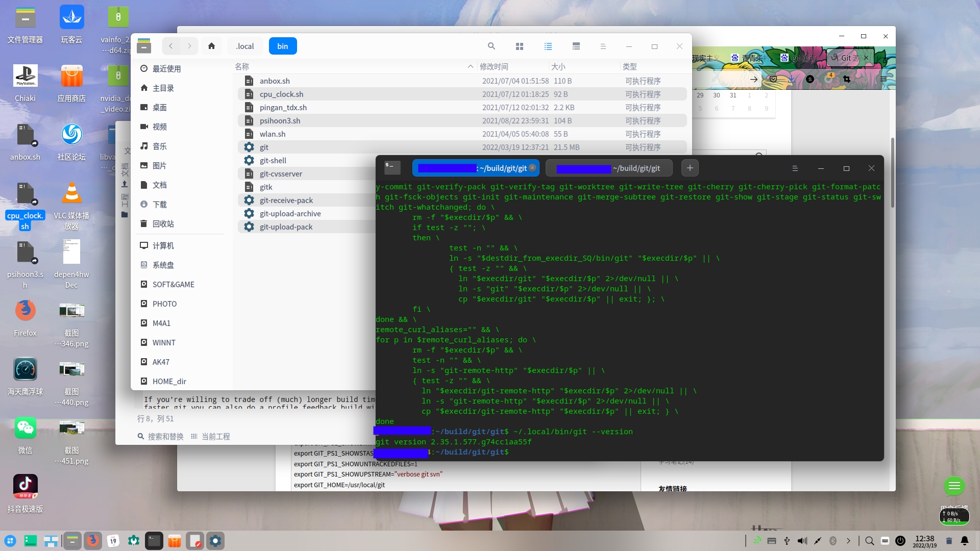Select the Git browser tab
Screen dimensions: 980x551
(x=847, y=58)
